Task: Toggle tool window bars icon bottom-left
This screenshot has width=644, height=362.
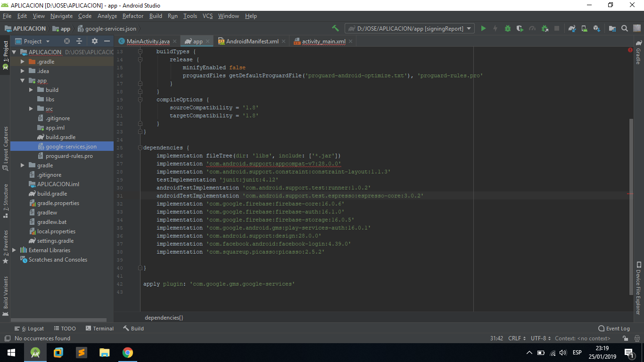Action: 7,338
